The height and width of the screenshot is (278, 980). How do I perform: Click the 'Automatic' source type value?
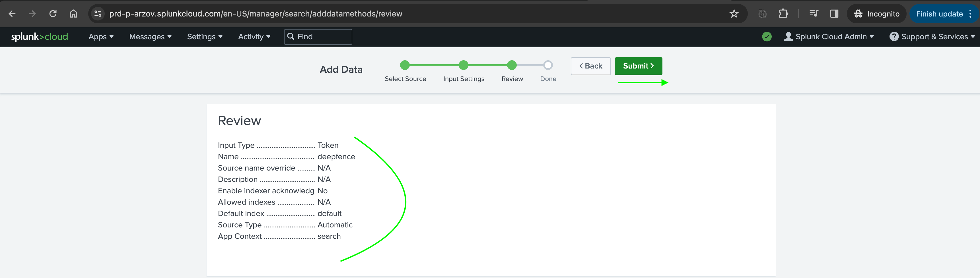click(335, 225)
